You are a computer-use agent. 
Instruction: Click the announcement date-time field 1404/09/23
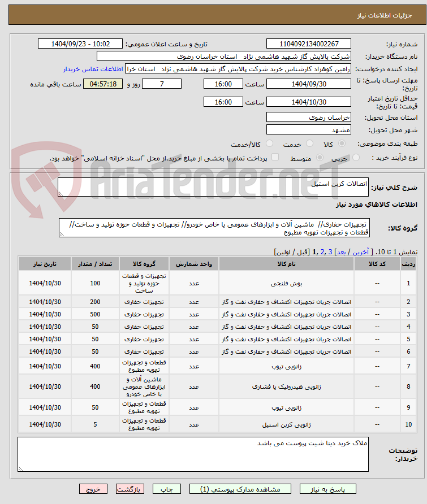[80, 44]
